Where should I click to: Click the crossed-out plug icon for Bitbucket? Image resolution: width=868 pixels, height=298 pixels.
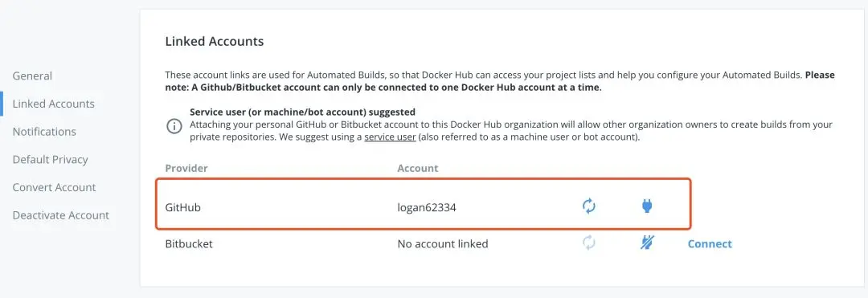tap(647, 243)
